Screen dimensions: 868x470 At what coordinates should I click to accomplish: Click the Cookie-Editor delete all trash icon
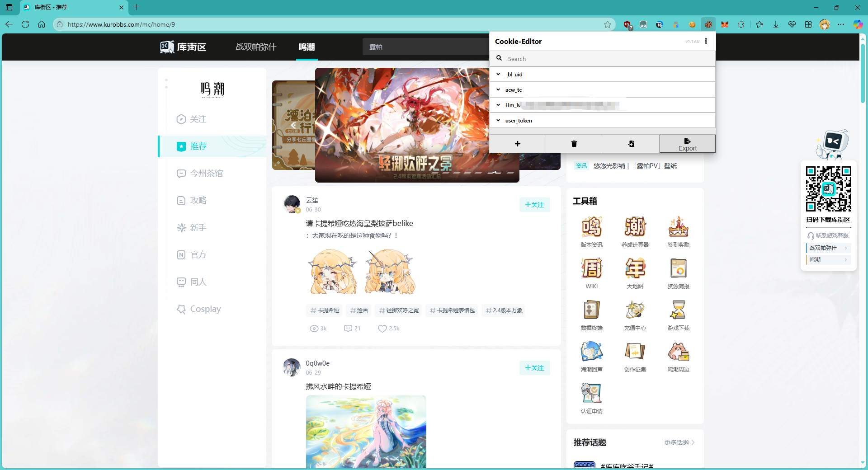point(574,144)
